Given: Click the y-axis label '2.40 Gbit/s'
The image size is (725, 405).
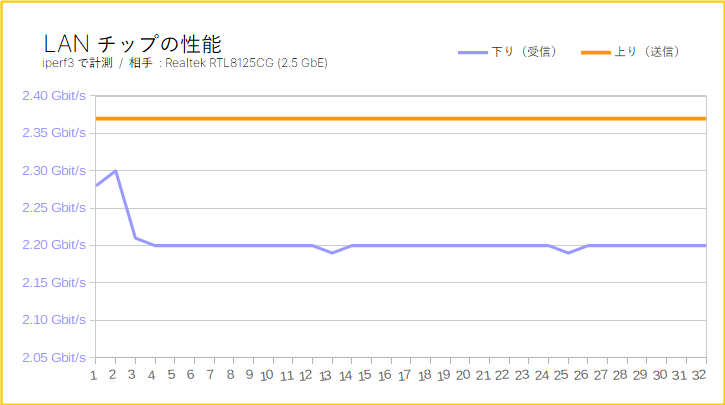Looking at the screenshot, I should (x=54, y=96).
